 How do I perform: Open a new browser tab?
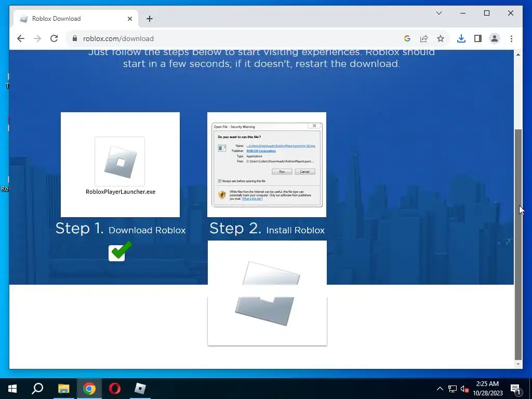pos(150,19)
